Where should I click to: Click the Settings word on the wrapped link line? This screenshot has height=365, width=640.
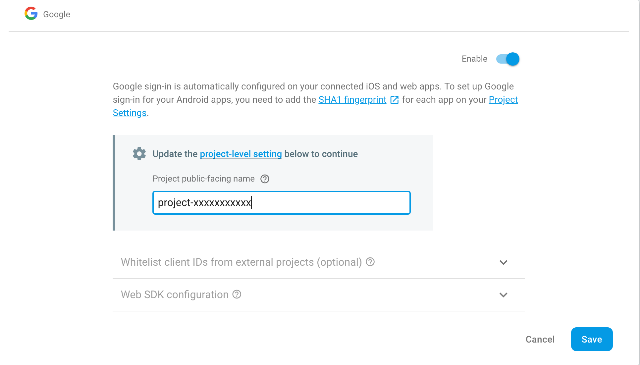coord(129,113)
